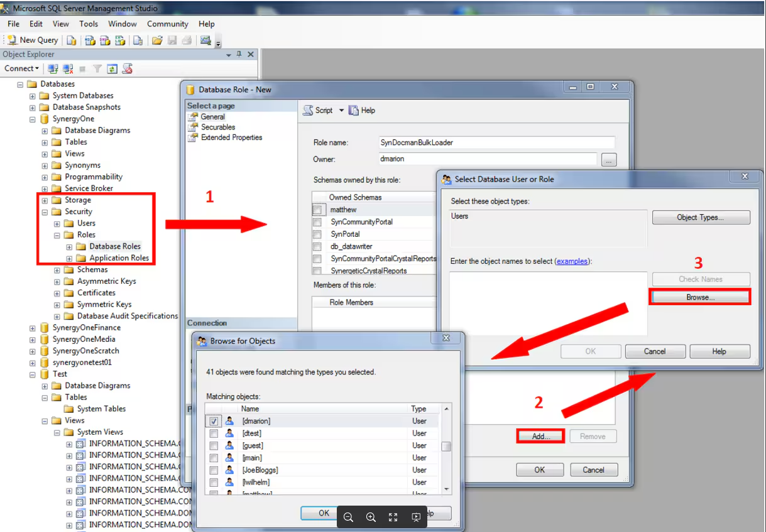Click the toolbar options overflow arrow
The height and width of the screenshot is (532, 766).
tap(218, 43)
